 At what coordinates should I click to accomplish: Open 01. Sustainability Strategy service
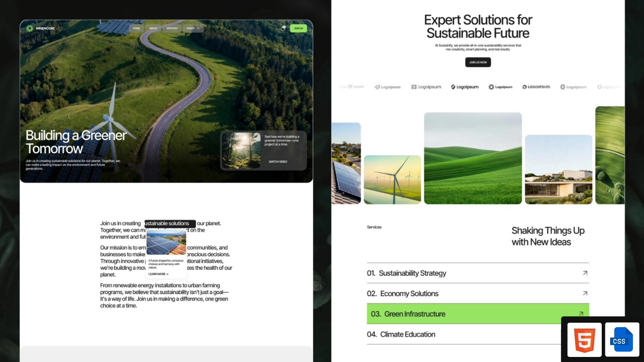tap(478, 273)
